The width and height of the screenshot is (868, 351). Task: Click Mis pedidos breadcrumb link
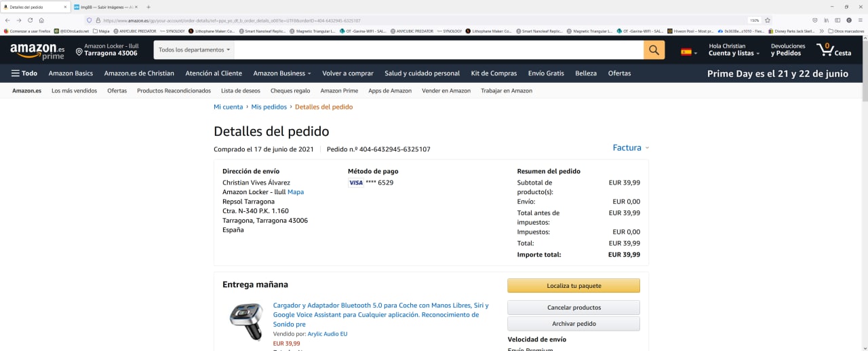269,107
